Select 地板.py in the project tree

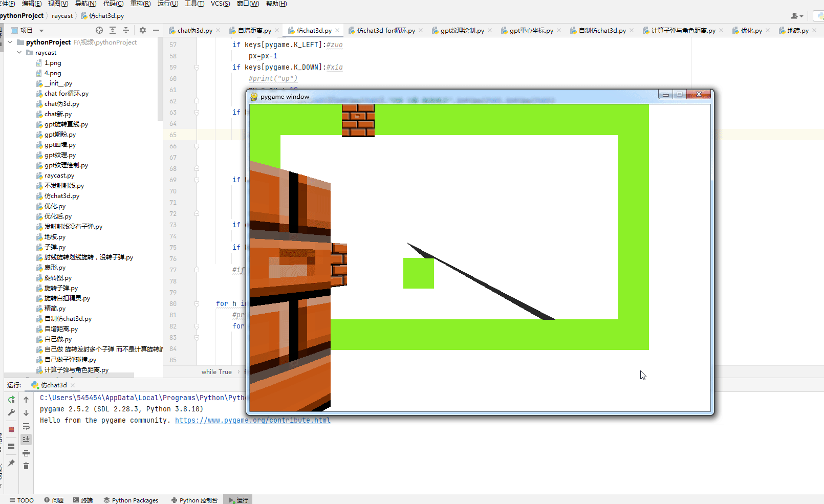[x=55, y=237]
